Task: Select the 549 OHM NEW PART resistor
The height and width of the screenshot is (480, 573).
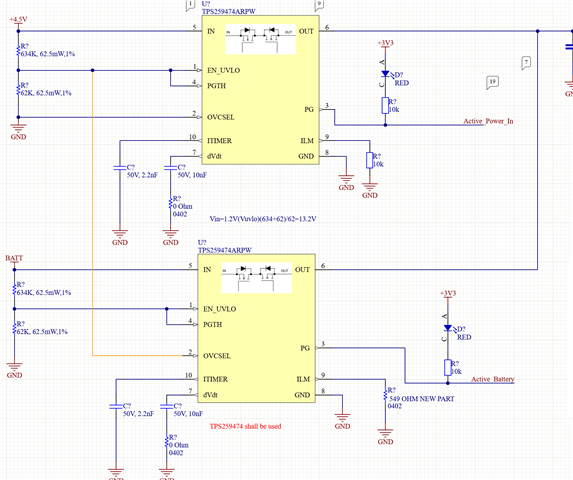Action: tap(385, 395)
